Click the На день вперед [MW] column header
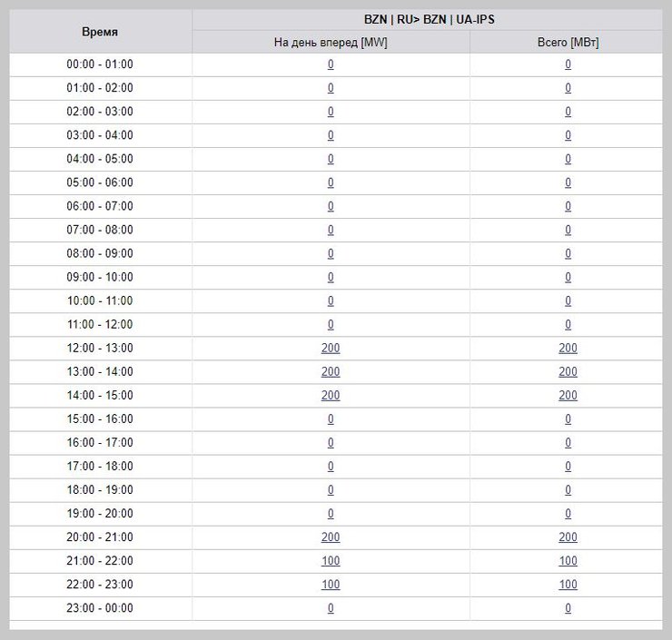This screenshot has width=672, height=640. coord(331,43)
